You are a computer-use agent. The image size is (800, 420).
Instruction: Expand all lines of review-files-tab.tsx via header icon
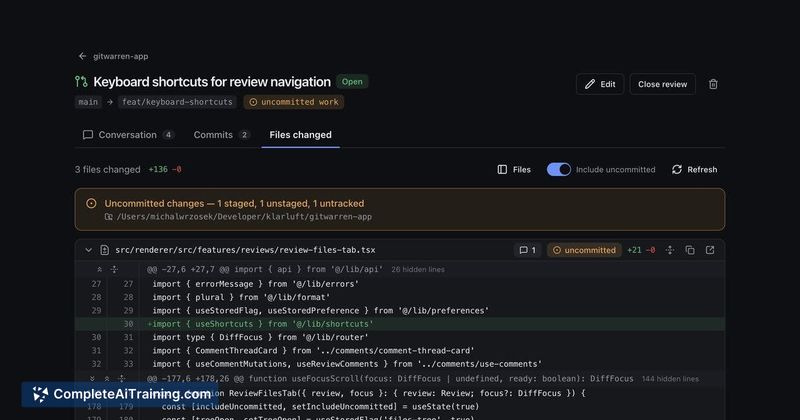point(670,250)
